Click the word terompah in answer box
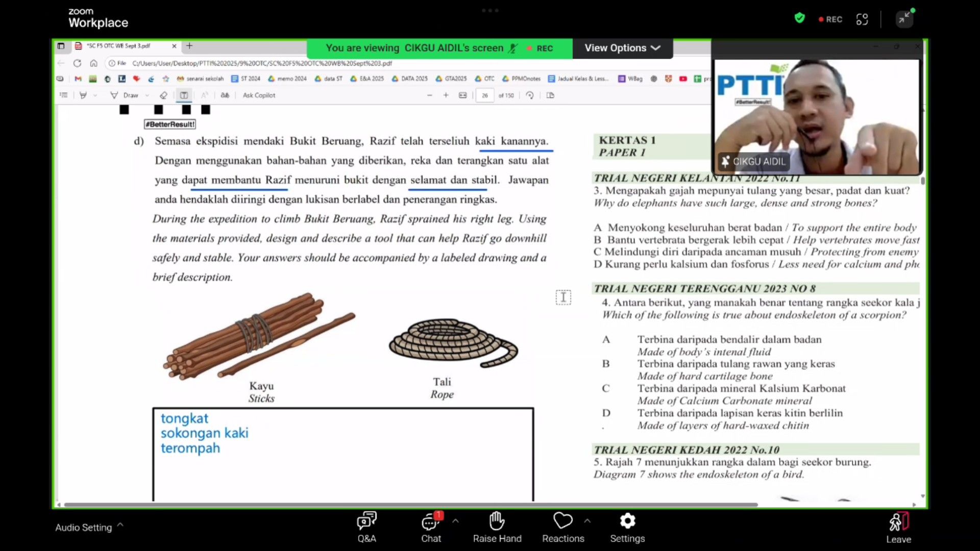 point(190,448)
